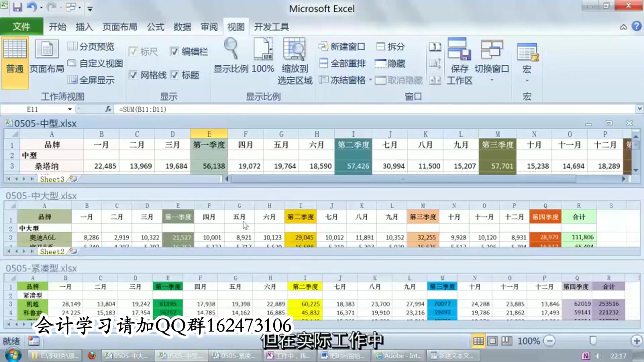Click 取消隐藏 unhide window

coord(399,80)
